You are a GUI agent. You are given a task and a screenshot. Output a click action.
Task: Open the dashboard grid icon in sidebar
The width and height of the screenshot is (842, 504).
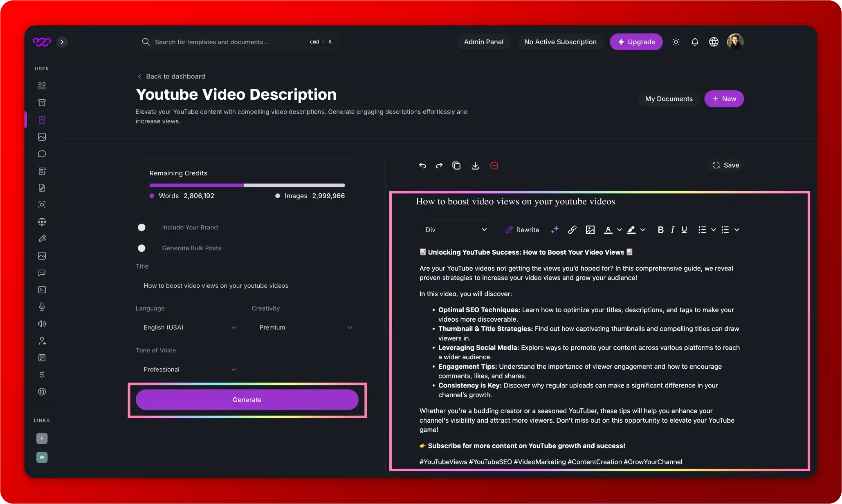click(x=42, y=86)
